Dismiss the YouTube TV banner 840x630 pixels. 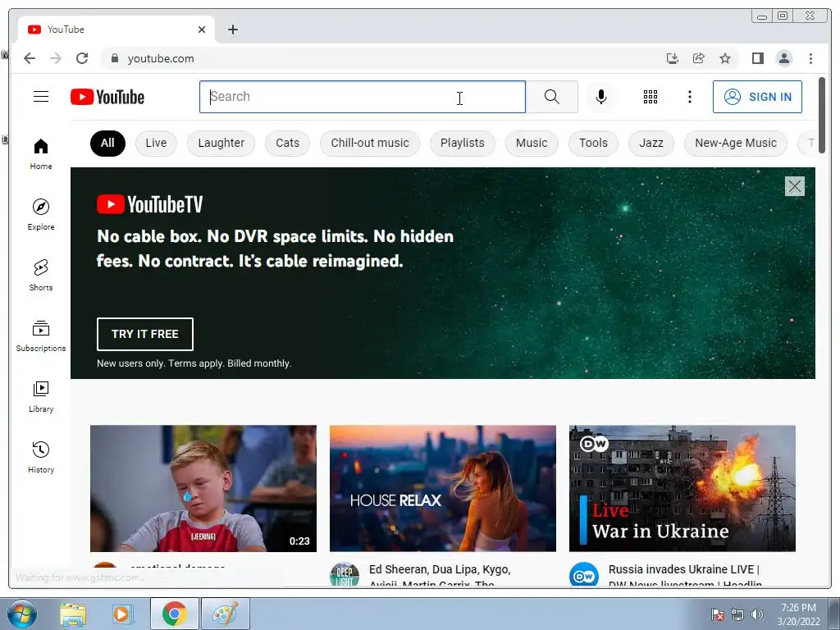coord(794,186)
